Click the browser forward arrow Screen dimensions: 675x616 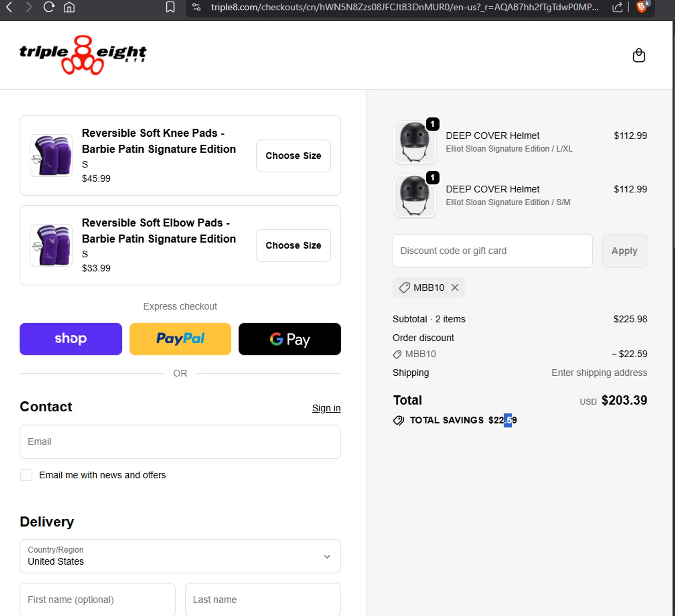29,7
